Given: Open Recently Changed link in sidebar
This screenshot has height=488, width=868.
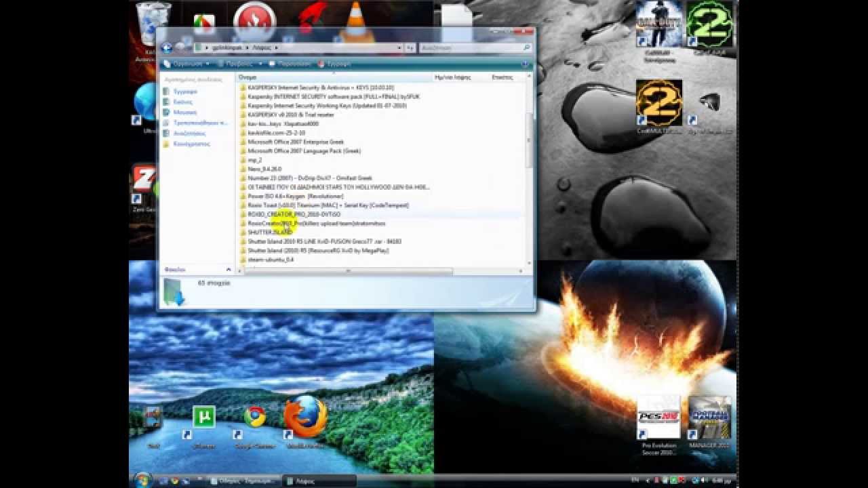Looking at the screenshot, I should pyautogui.click(x=201, y=123).
